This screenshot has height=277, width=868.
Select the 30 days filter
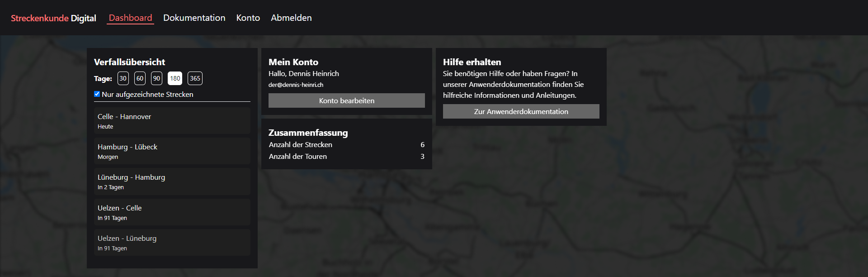click(123, 78)
